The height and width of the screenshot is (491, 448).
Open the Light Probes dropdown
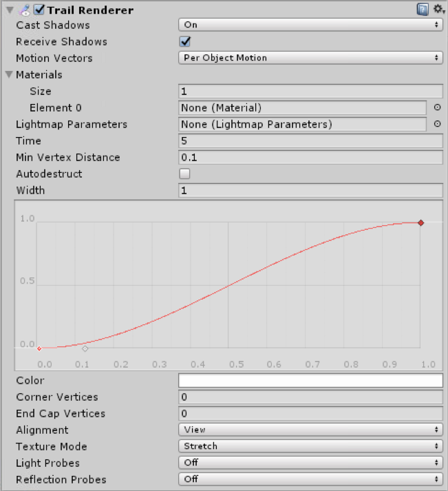click(310, 463)
